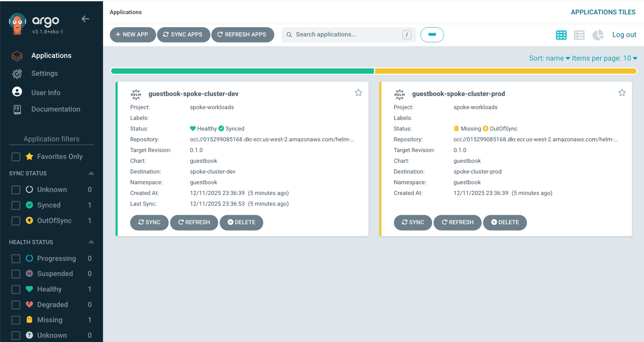The height and width of the screenshot is (342, 644).
Task: Open the Applications section in sidebar
Action: tap(51, 55)
